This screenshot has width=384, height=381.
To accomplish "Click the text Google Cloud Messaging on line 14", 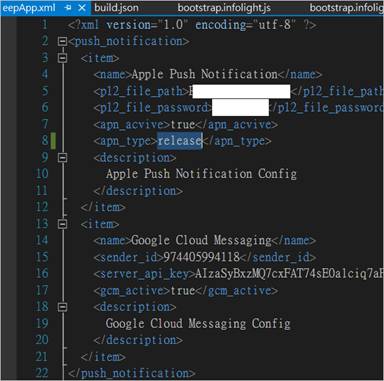I will 202,240.
